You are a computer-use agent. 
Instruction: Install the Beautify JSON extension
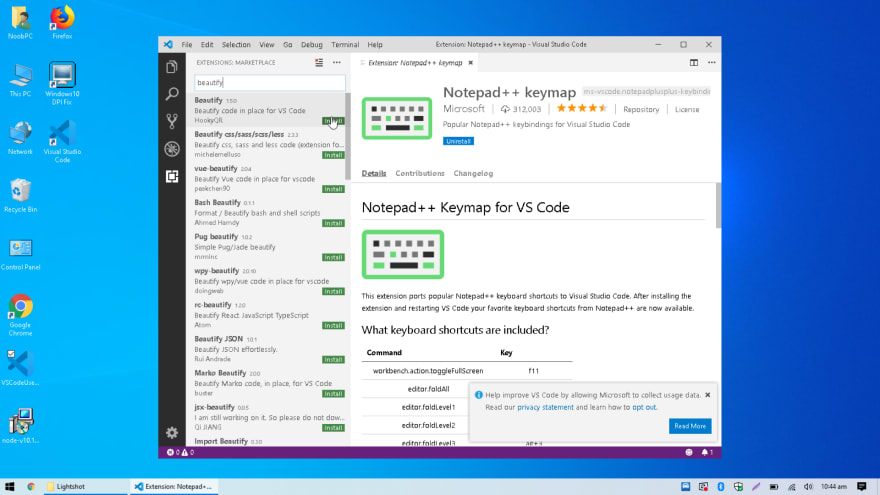pyautogui.click(x=333, y=360)
